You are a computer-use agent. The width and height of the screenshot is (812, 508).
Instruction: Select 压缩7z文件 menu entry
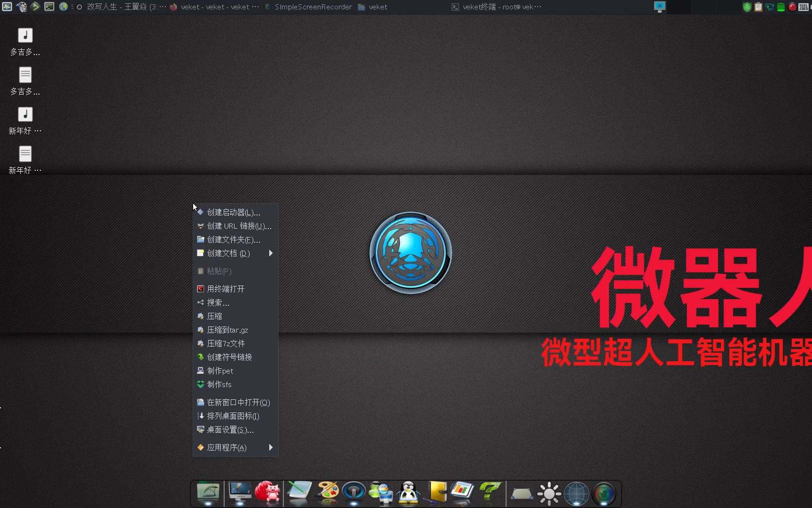pos(235,343)
